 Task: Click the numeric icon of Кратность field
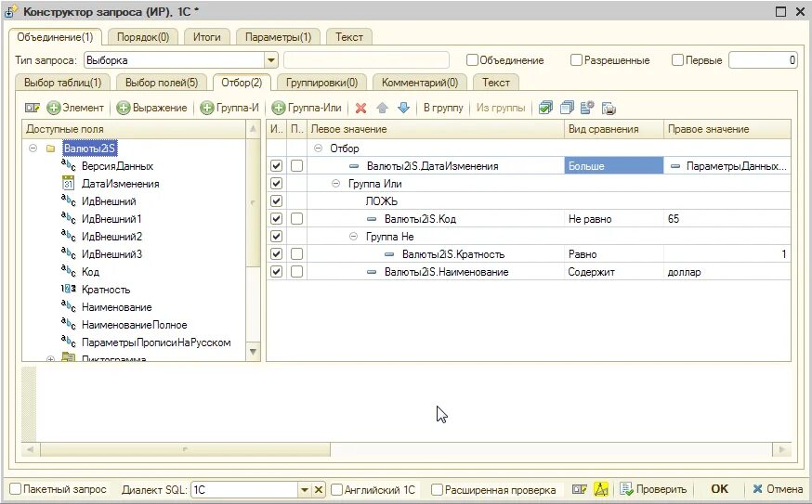[69, 289]
